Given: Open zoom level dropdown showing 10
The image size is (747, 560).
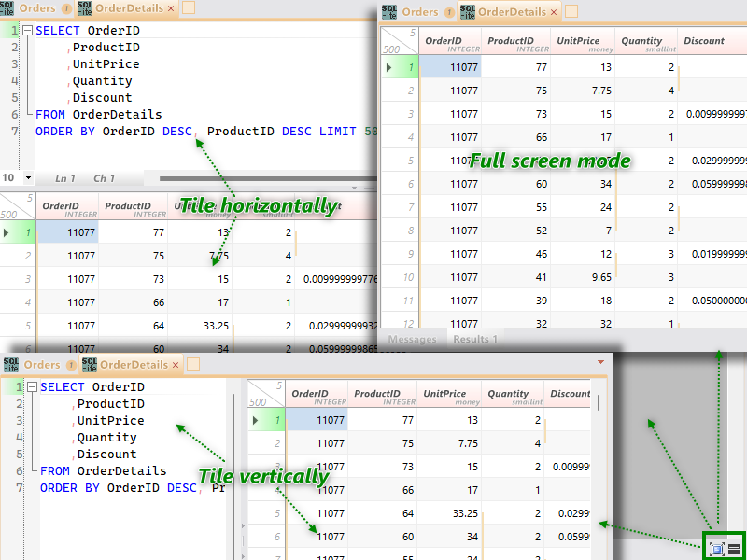Looking at the screenshot, I should pyautogui.click(x=28, y=178).
